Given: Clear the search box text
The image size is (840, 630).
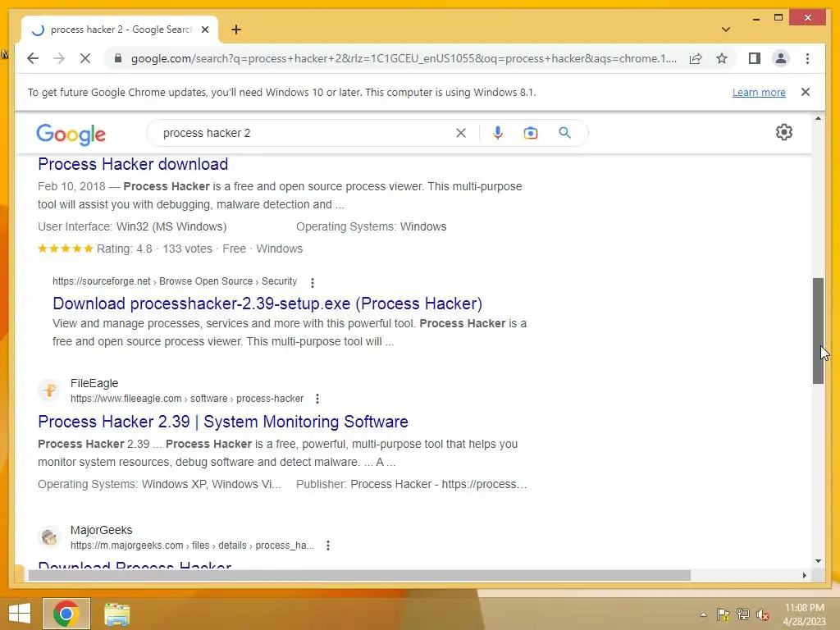Looking at the screenshot, I should (461, 133).
